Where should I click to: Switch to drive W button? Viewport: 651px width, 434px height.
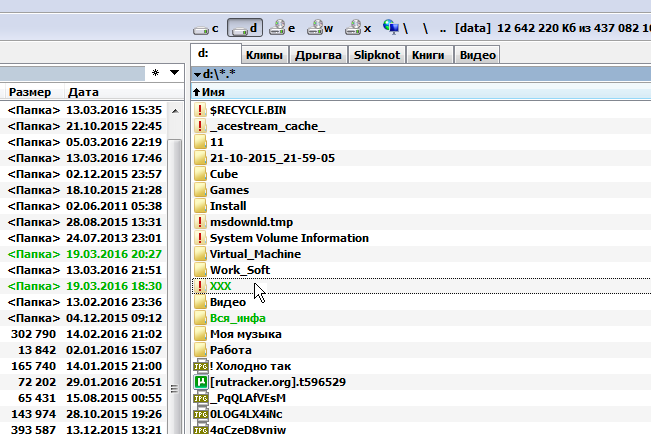(x=320, y=28)
